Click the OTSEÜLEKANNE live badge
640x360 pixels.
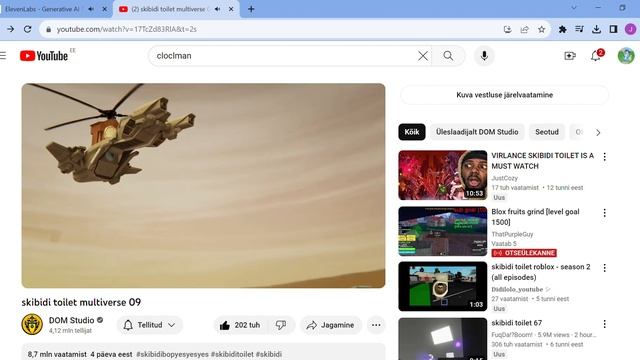(524, 253)
